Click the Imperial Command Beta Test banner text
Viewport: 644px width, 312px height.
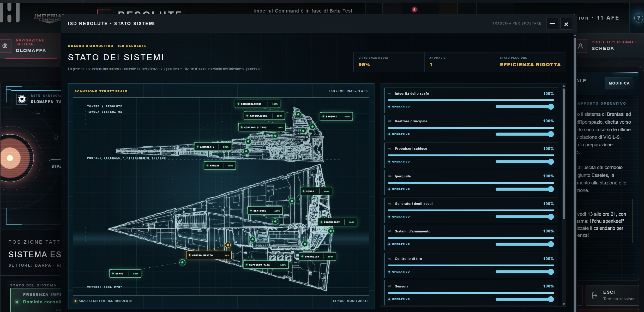click(303, 11)
